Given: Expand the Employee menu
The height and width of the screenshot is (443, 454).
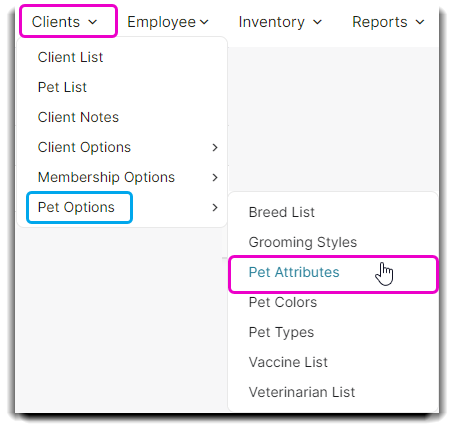Looking at the screenshot, I should click(x=168, y=22).
